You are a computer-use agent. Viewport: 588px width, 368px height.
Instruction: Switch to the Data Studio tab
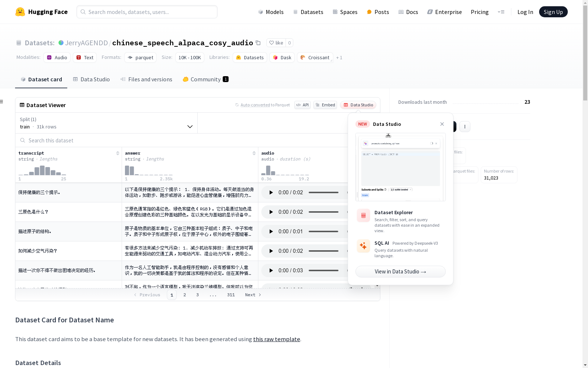coord(91,79)
